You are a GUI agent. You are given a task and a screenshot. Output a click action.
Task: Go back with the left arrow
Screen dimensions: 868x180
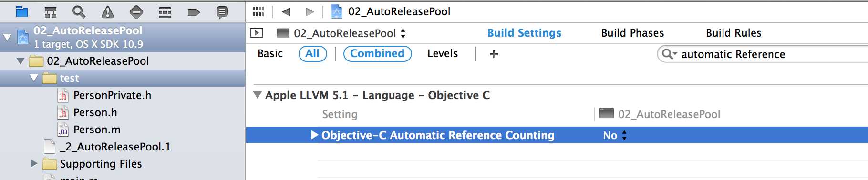286,11
